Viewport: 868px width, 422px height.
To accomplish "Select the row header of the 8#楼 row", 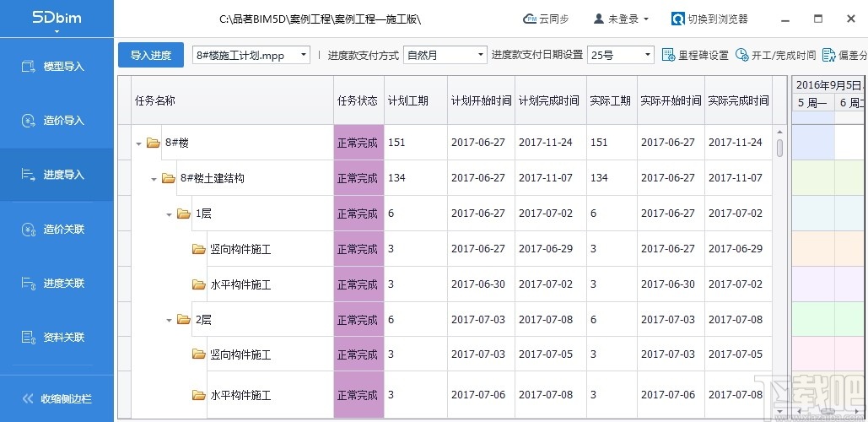I will [x=125, y=143].
